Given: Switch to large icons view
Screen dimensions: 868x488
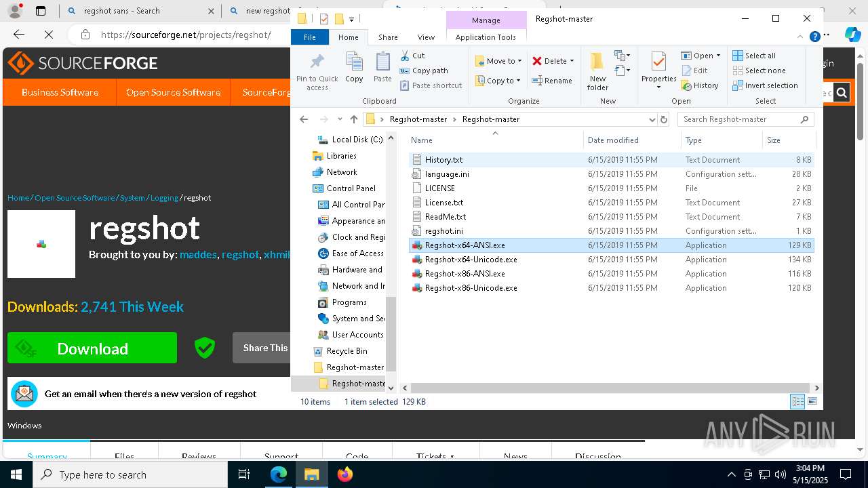Looking at the screenshot, I should (x=812, y=402).
